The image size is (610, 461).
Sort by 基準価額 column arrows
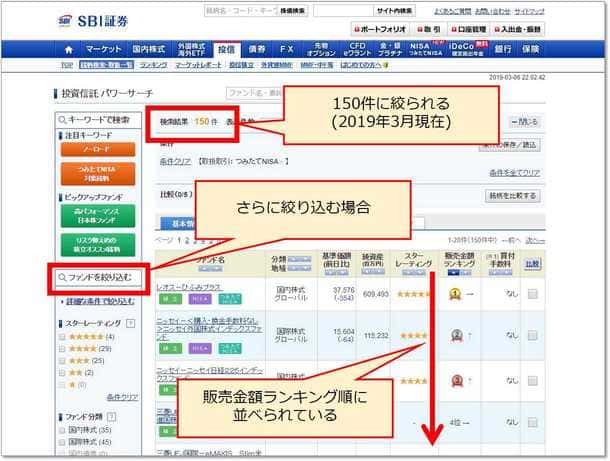[x=336, y=273]
